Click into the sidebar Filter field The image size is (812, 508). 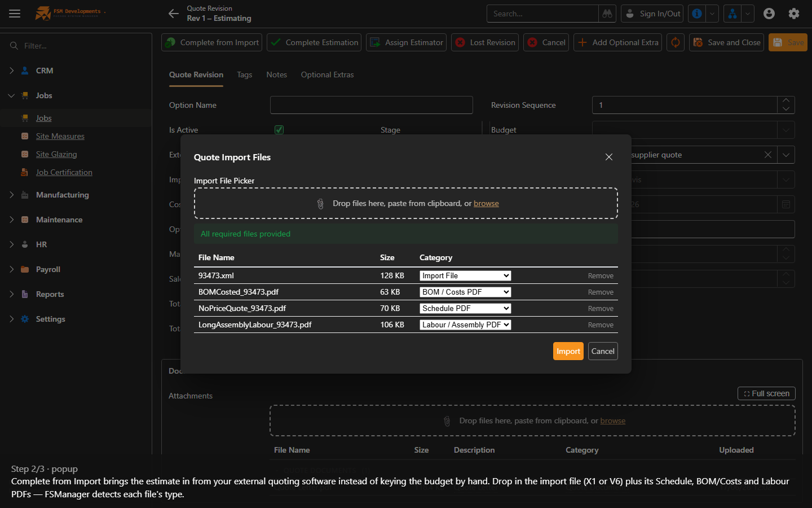click(x=79, y=46)
